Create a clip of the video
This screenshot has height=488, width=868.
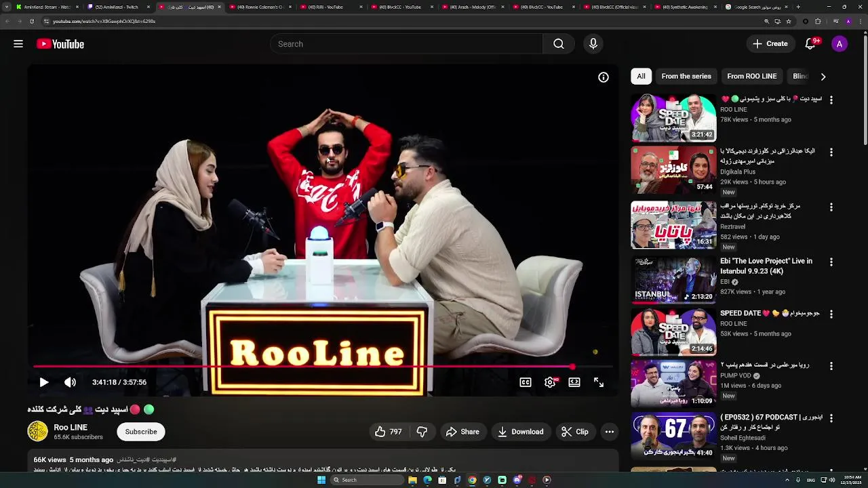(x=575, y=432)
